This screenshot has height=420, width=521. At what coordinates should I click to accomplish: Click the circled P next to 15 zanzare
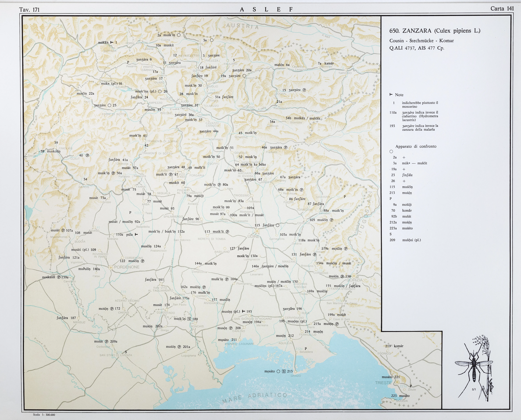pyautogui.click(x=304, y=90)
